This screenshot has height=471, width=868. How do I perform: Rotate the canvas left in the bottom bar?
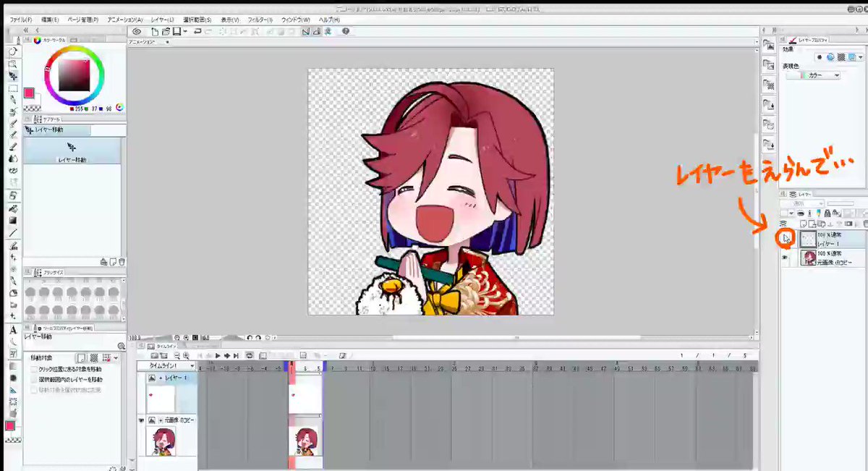250,338
